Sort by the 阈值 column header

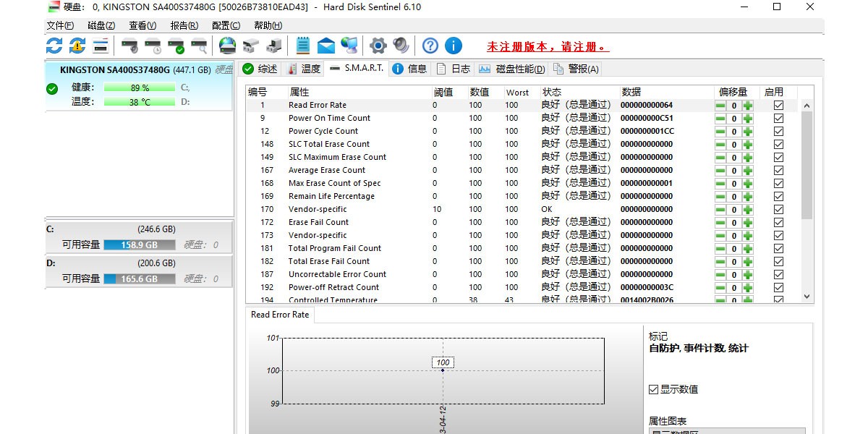(449, 92)
